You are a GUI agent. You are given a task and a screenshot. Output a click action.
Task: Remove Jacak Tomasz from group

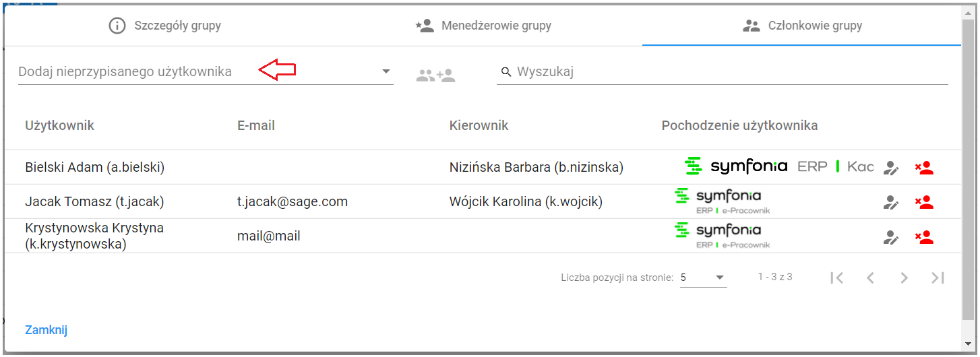pos(925,201)
